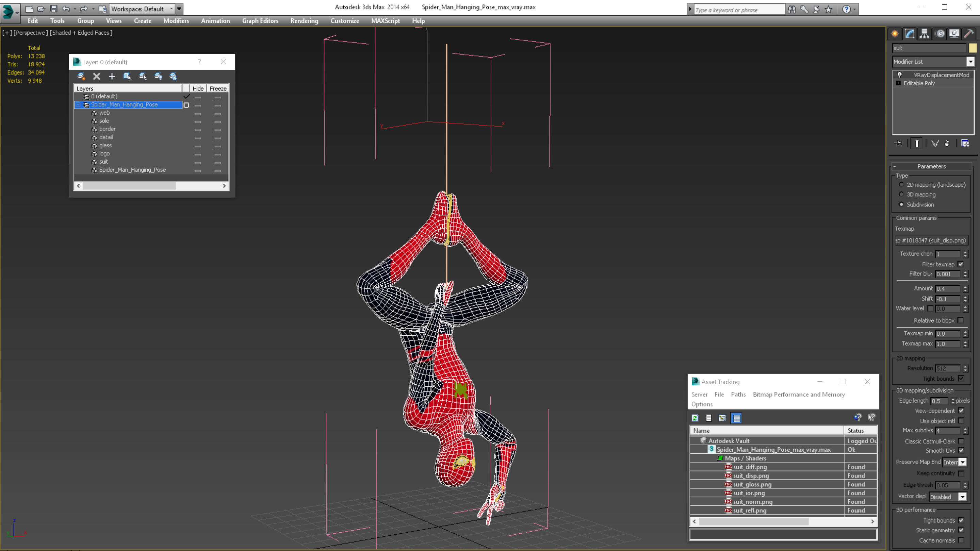980x551 pixels.
Task: Click binoculars search icon in InfoCenter
Action: 792,10
